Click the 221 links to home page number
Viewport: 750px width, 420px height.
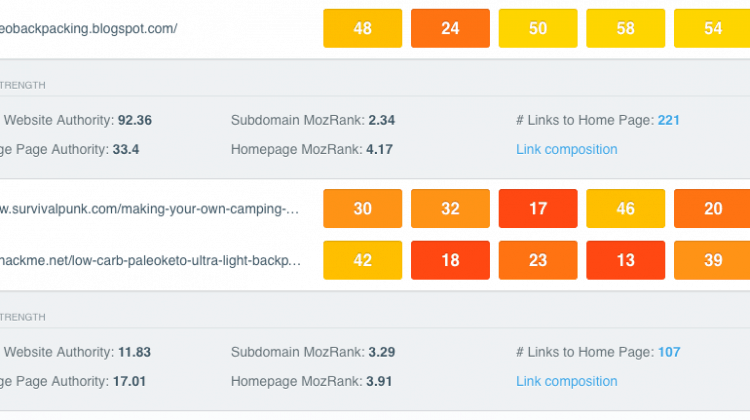(669, 120)
